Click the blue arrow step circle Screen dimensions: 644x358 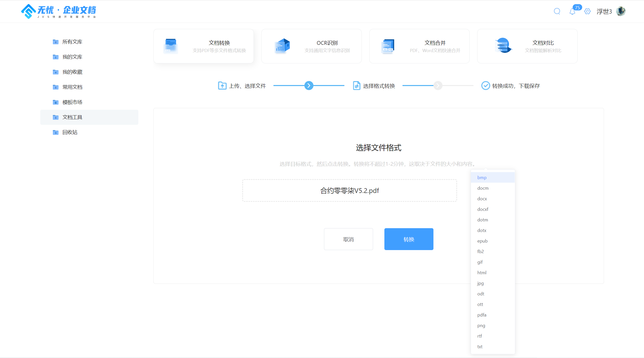[309, 86]
